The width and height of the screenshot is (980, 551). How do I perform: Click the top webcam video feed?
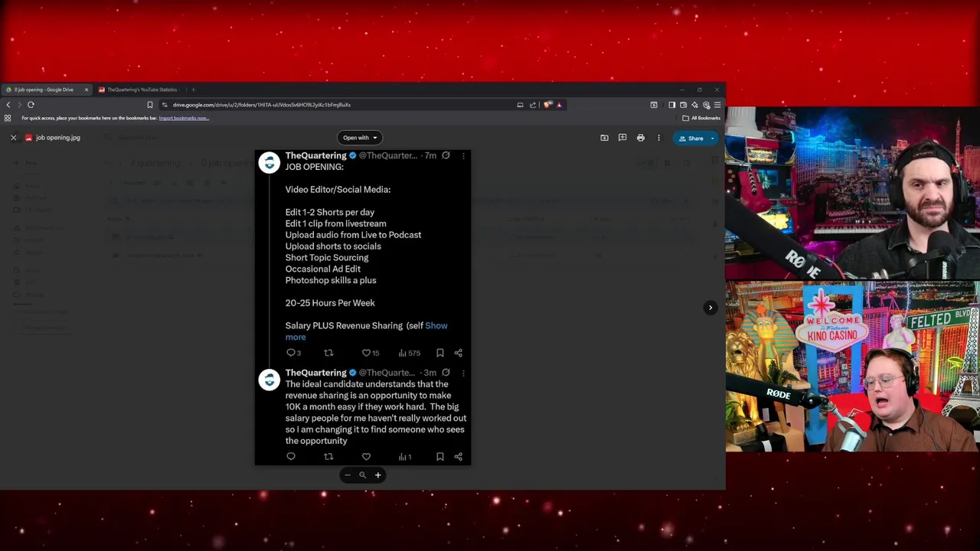852,194
